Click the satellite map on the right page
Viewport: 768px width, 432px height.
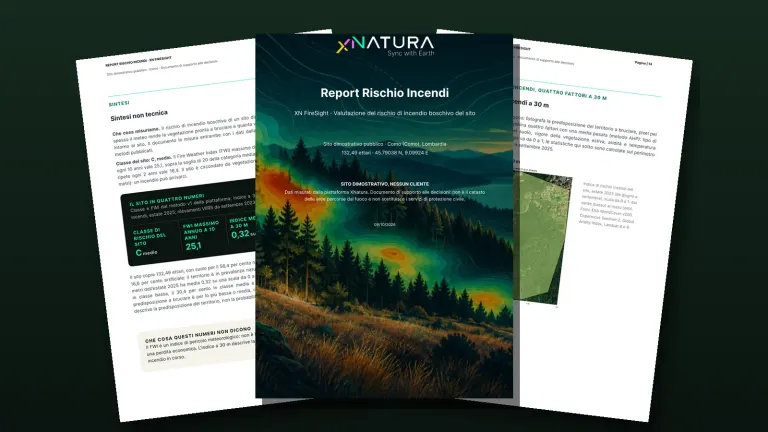(x=543, y=237)
